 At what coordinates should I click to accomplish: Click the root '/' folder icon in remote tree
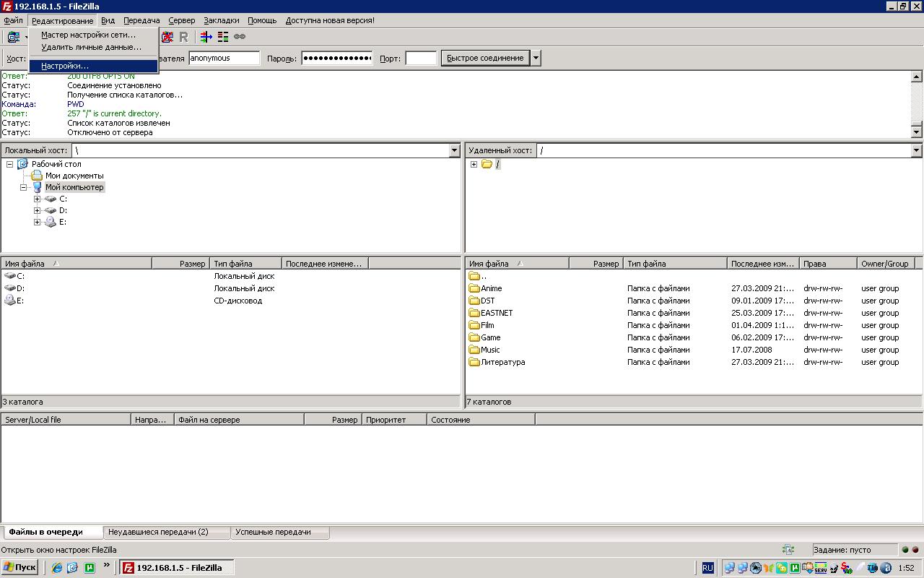487,164
